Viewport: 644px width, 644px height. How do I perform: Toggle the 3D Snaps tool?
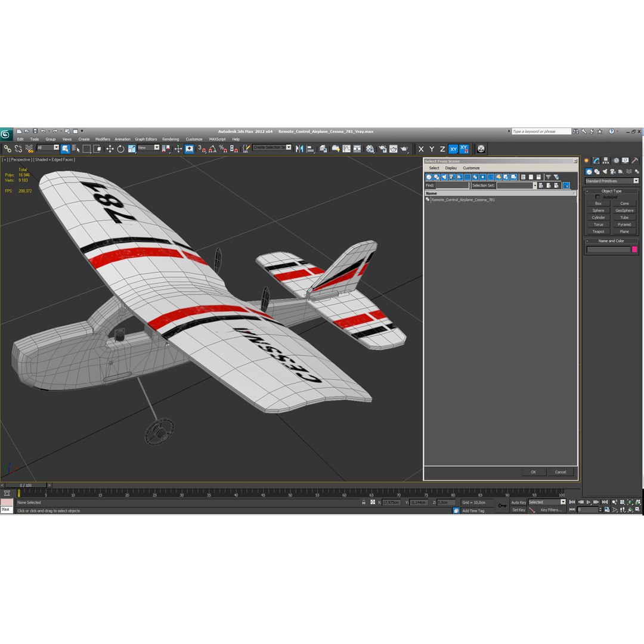point(202,148)
